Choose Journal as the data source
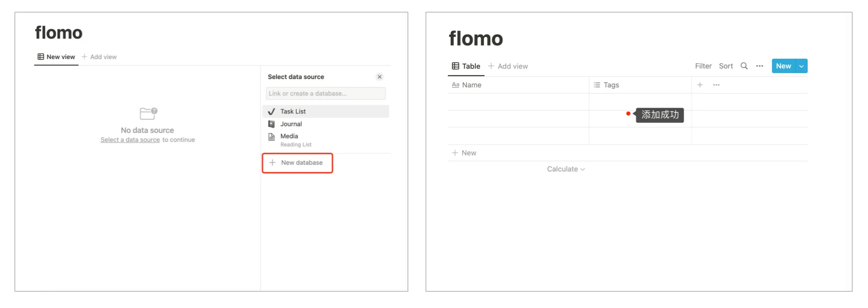This screenshot has height=308, width=868. coord(291,124)
